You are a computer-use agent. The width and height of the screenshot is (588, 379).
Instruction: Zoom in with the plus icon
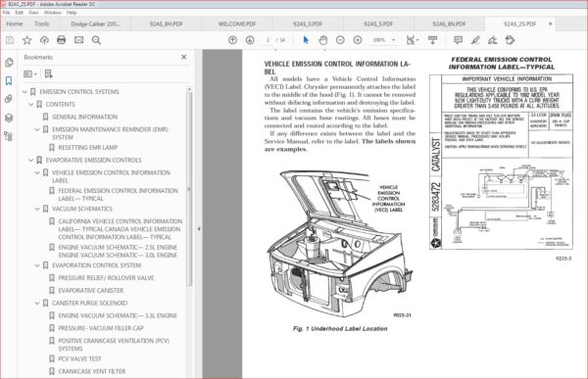pos(358,40)
